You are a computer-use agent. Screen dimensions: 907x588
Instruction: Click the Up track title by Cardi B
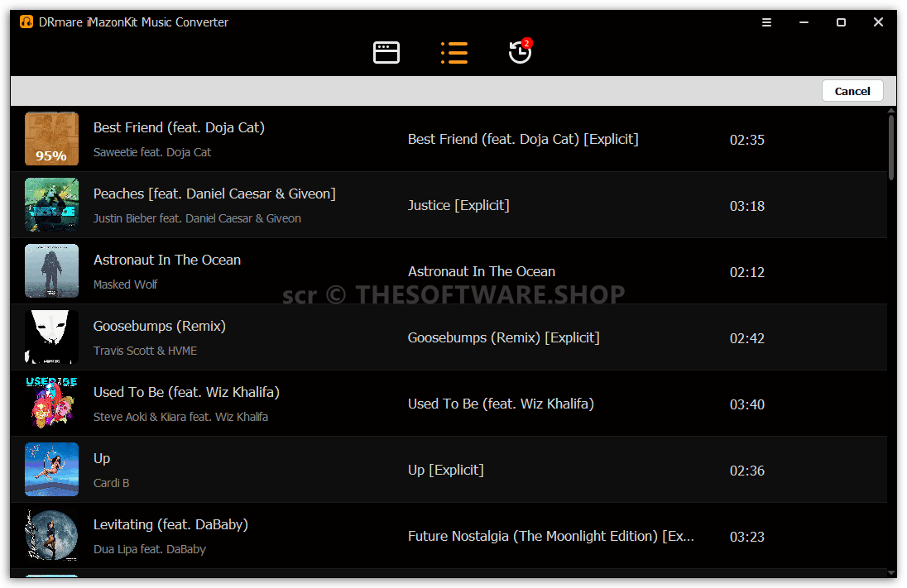coord(102,458)
